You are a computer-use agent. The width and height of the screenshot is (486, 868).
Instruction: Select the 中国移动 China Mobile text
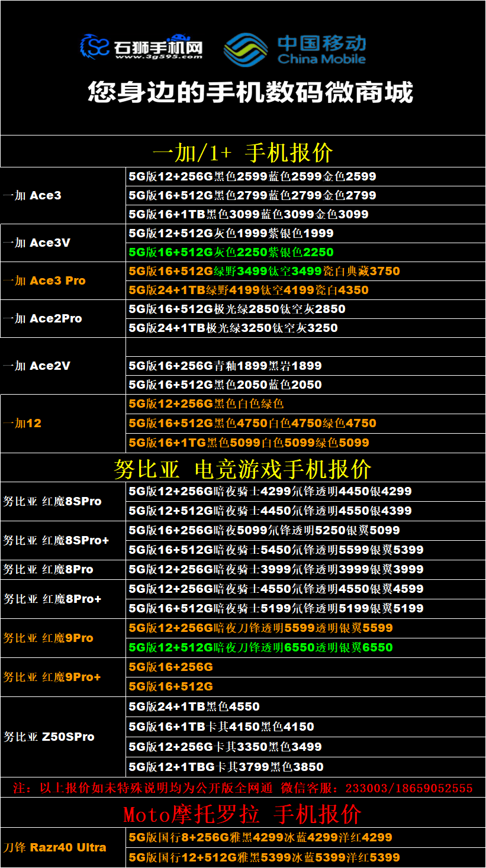point(321,50)
